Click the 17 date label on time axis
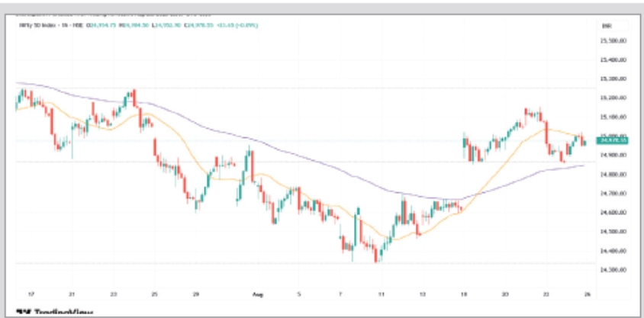This screenshot has width=644, height=318. coord(30,293)
